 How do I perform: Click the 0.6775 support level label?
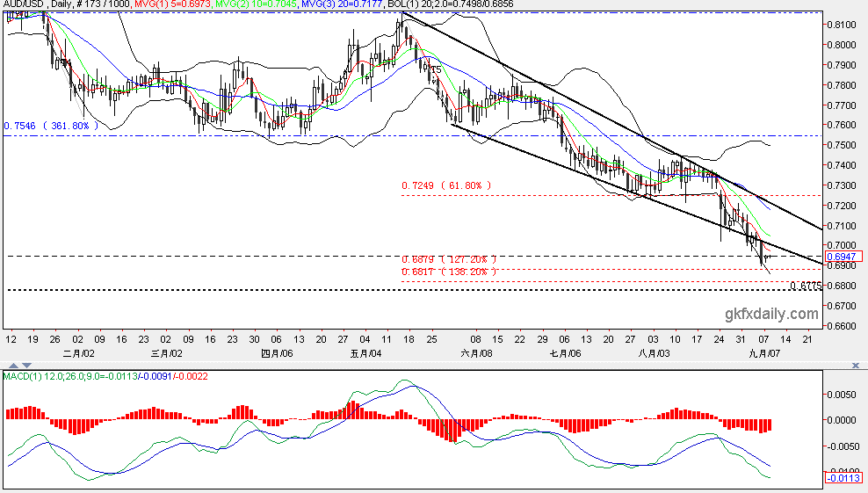coord(806,286)
